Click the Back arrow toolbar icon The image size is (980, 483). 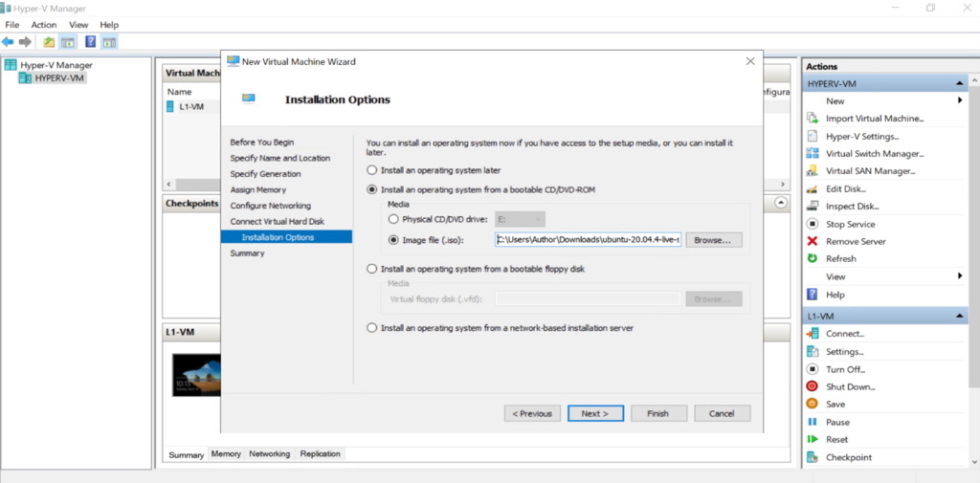[8, 42]
